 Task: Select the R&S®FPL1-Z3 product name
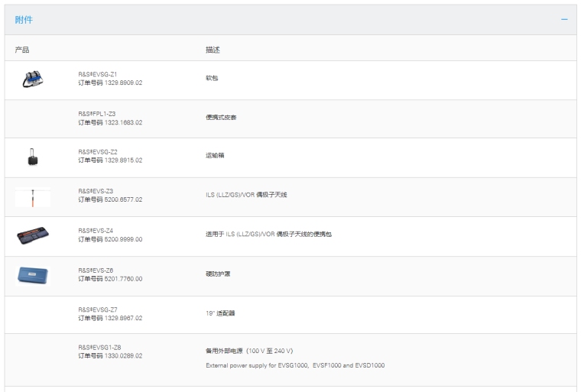(97, 114)
